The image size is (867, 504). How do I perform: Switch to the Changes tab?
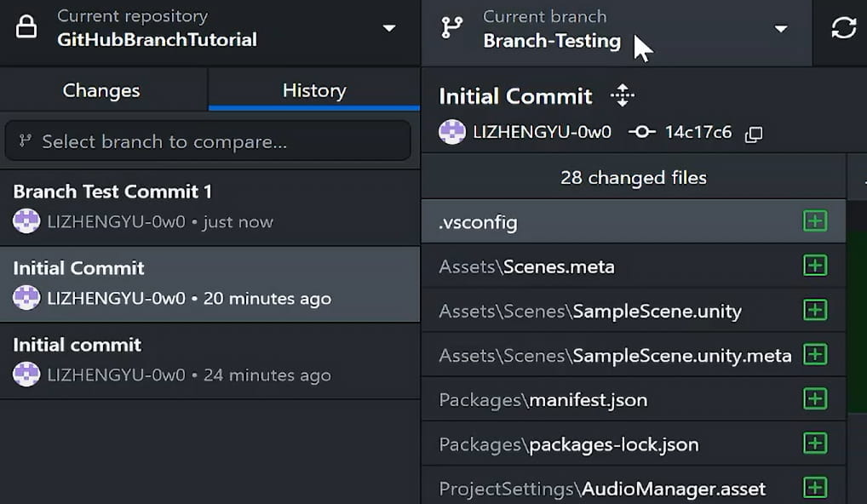pyautogui.click(x=100, y=89)
